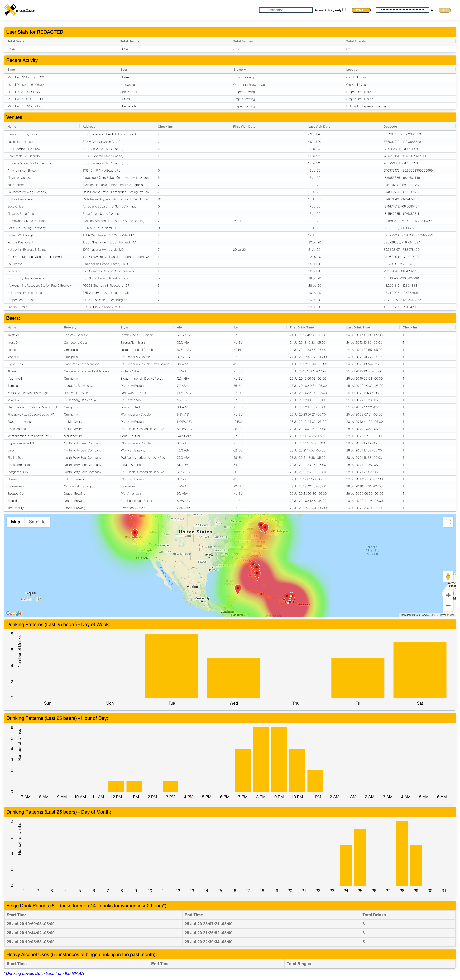Open Drinking Levels Definitions from NIAAA link
This screenshot has width=460, height=980.
(x=45, y=974)
